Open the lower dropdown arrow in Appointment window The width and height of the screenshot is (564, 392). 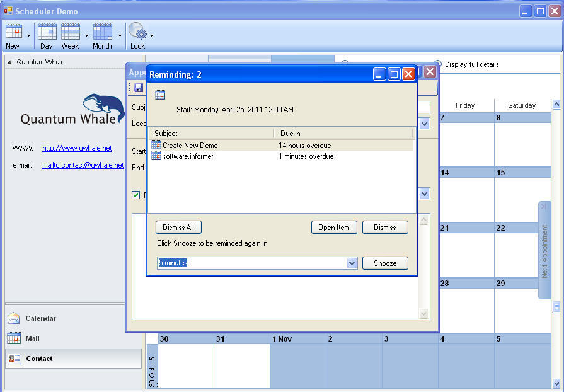425,194
